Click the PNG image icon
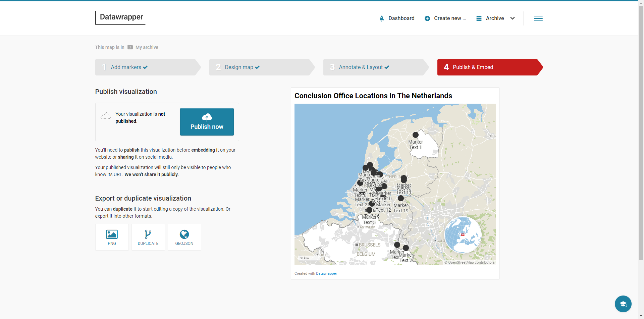Viewport: 644px width, 319px height. coord(112,234)
